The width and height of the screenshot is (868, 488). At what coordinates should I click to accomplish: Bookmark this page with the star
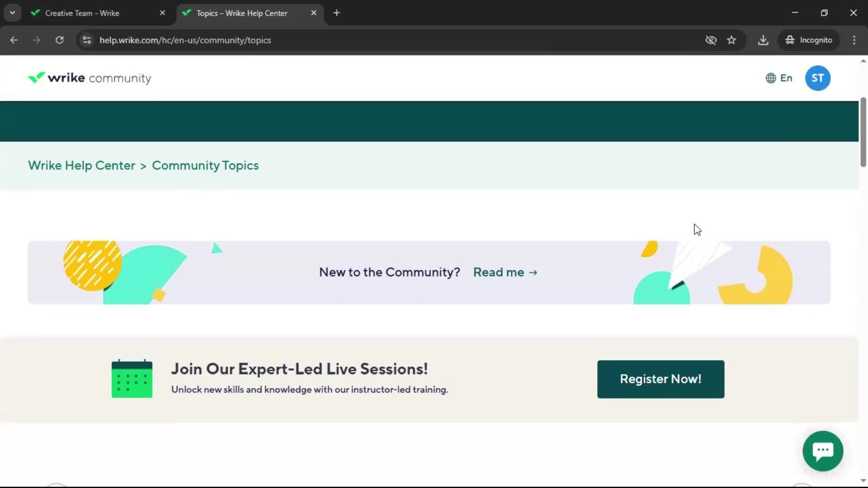point(731,40)
